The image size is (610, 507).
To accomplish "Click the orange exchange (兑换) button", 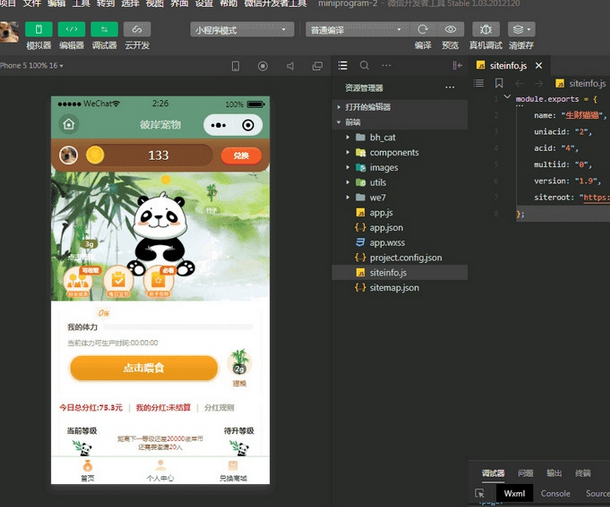I will 241,156.
